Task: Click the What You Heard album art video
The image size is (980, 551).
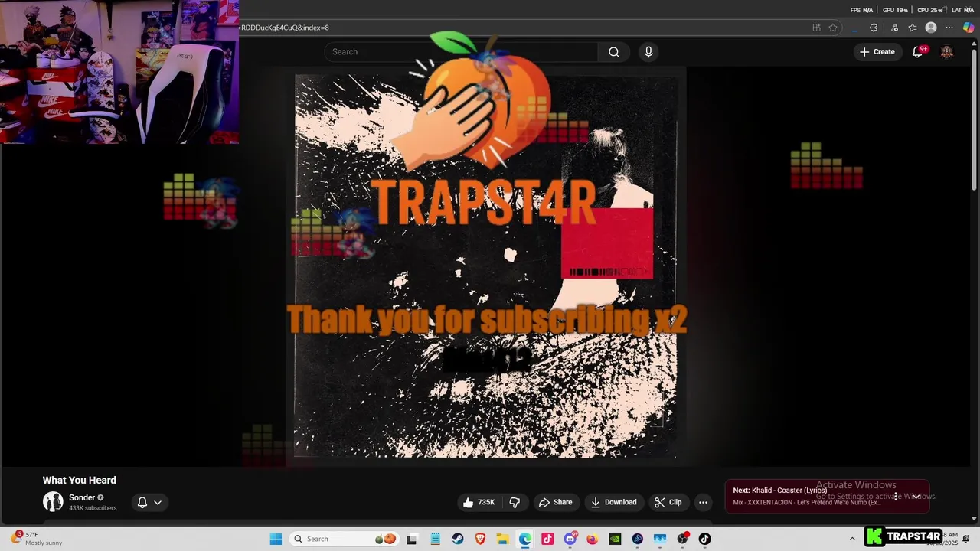Action: [x=486, y=266]
